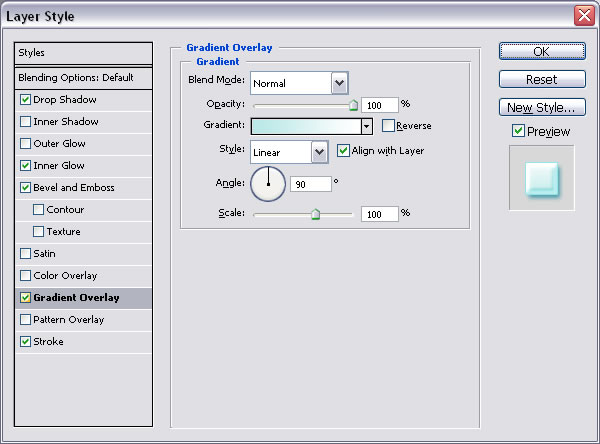Close the Layer Style dialog
600x444 pixels.
584,16
